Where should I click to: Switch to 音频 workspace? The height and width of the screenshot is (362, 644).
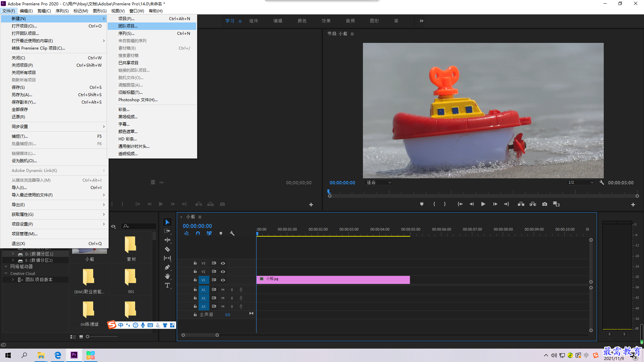[350, 21]
